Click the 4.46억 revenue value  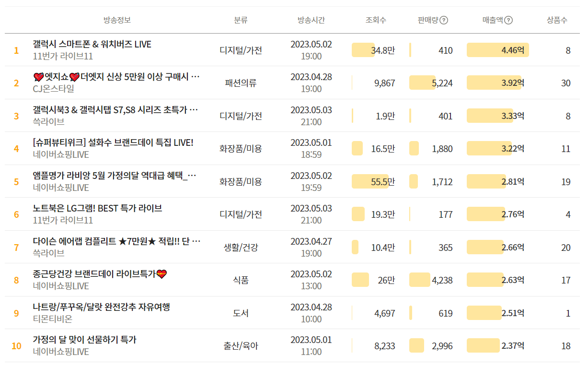513,50
